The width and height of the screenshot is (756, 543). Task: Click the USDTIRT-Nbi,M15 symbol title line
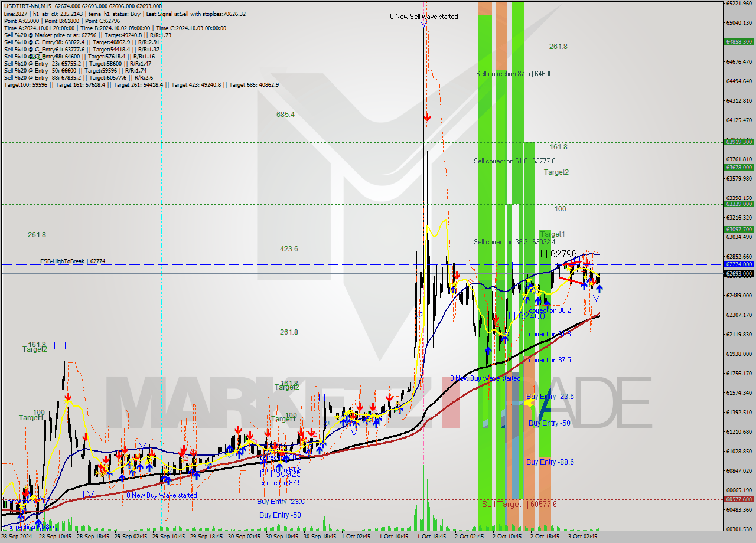pos(83,6)
